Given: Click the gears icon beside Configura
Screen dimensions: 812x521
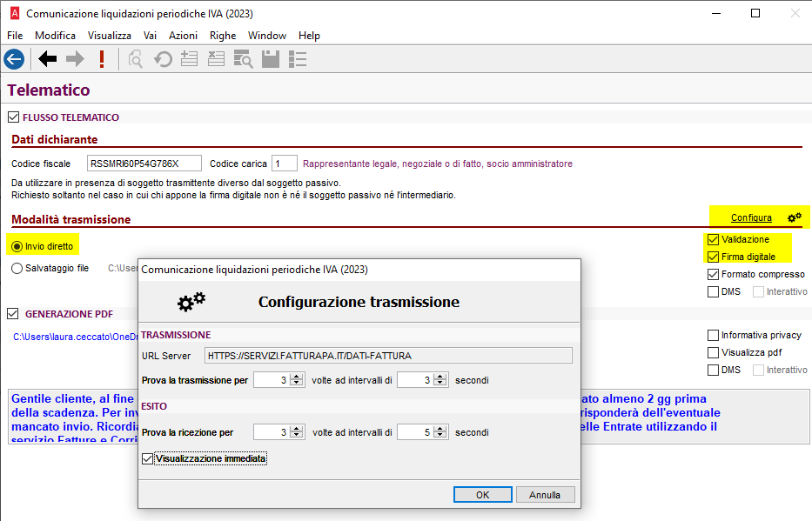Looking at the screenshot, I should 795,217.
